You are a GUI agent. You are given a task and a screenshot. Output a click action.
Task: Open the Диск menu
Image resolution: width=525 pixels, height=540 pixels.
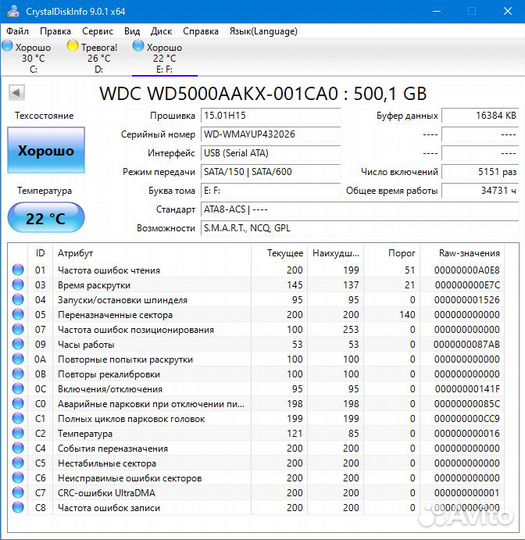(x=161, y=31)
